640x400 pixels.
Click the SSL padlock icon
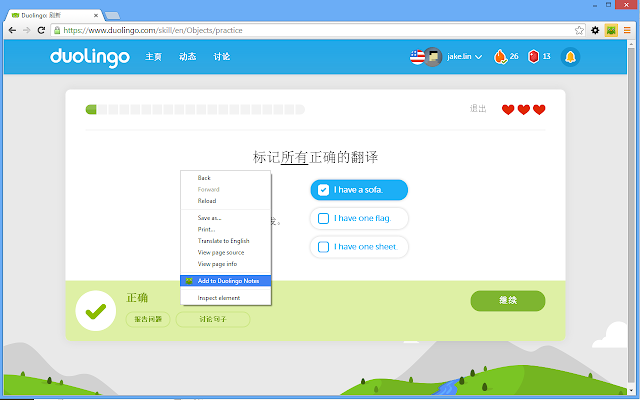[x=57, y=30]
